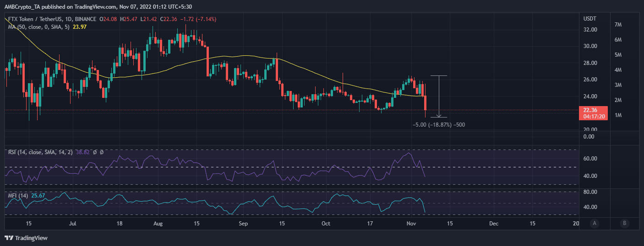Click the MA value 23.97
The image size is (644, 246).
pos(80,27)
